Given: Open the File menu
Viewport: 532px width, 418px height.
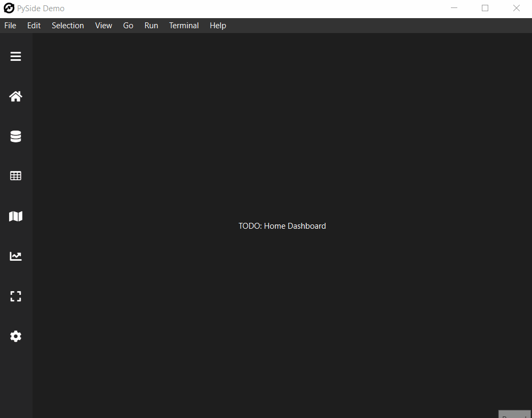Looking at the screenshot, I should click(10, 25).
